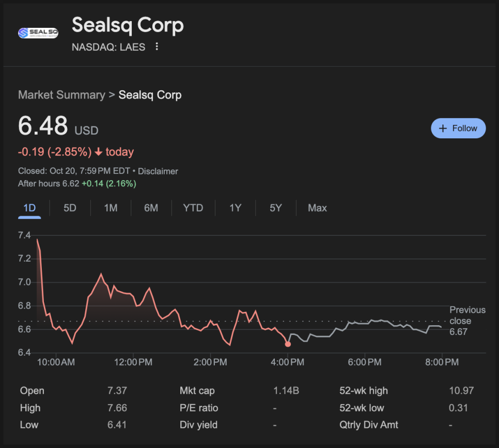Switch to the 1Y chart view
This screenshot has height=448, width=499.
pos(236,208)
